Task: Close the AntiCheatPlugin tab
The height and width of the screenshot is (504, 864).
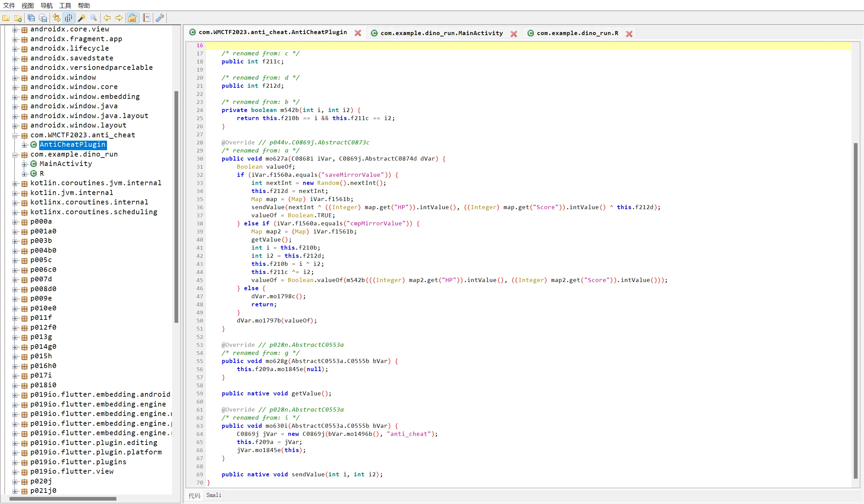Action: click(358, 33)
